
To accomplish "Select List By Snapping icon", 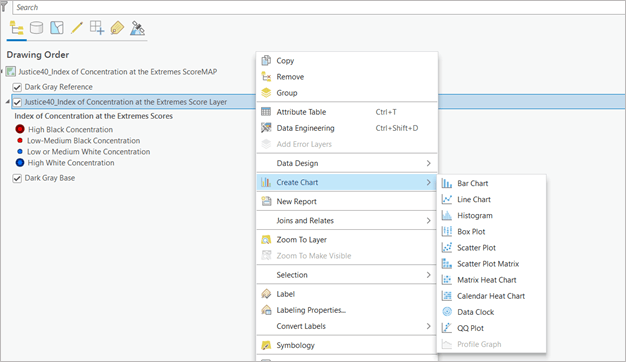I will click(97, 28).
